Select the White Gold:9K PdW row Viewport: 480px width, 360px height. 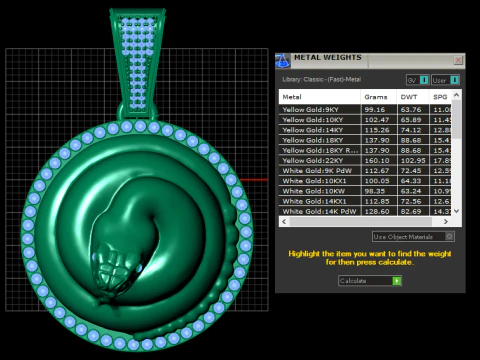(365, 171)
